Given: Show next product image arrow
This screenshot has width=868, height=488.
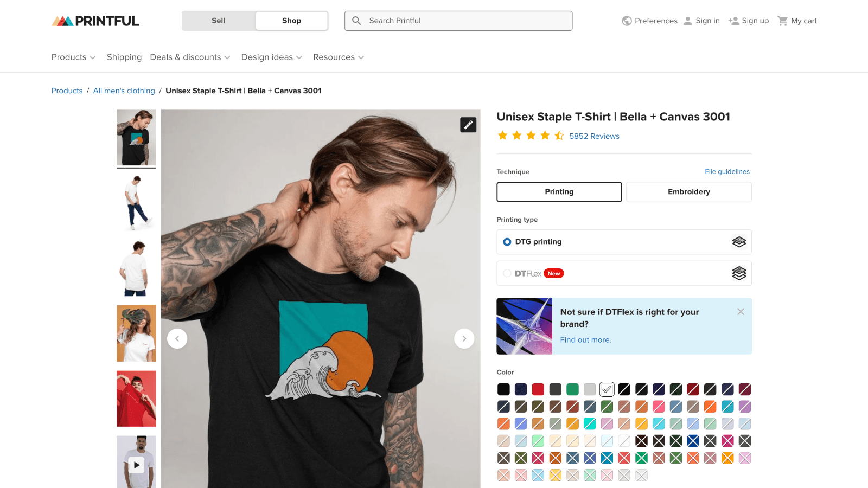Looking at the screenshot, I should click(x=464, y=338).
